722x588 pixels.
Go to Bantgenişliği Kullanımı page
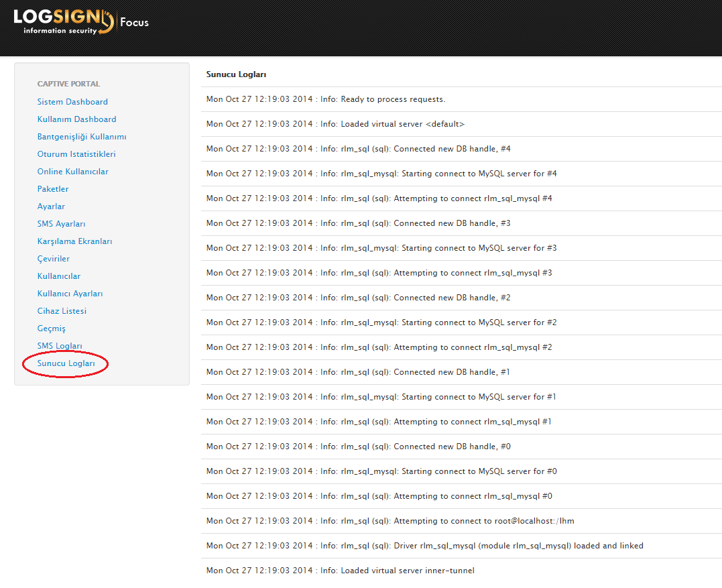point(82,137)
